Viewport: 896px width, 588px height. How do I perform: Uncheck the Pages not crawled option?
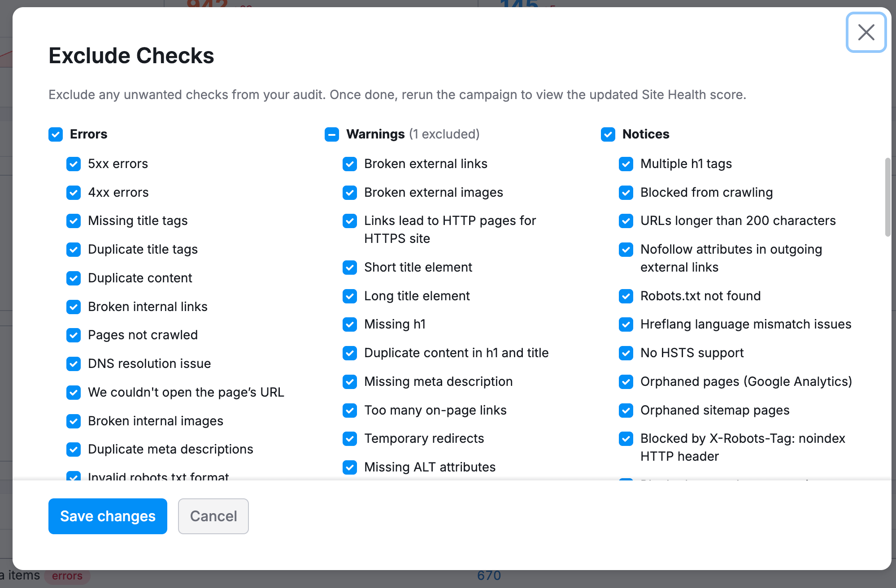74,335
